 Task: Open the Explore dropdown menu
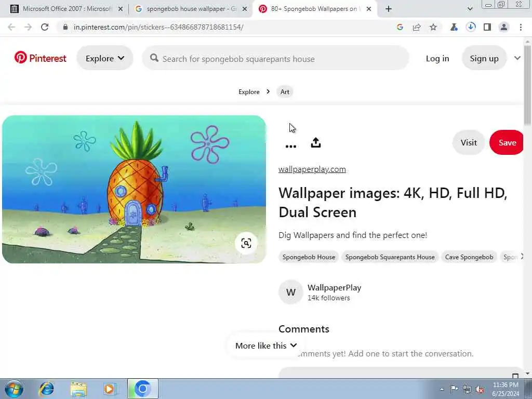point(105,58)
